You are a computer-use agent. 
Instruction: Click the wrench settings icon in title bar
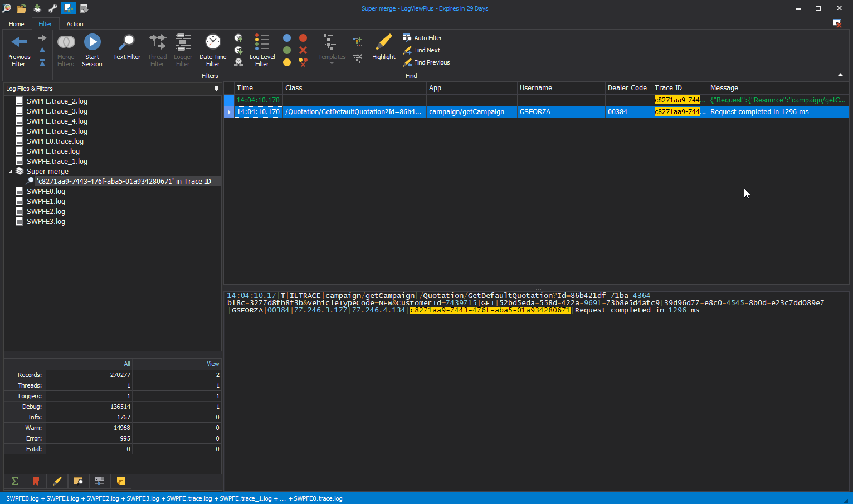coord(53,8)
